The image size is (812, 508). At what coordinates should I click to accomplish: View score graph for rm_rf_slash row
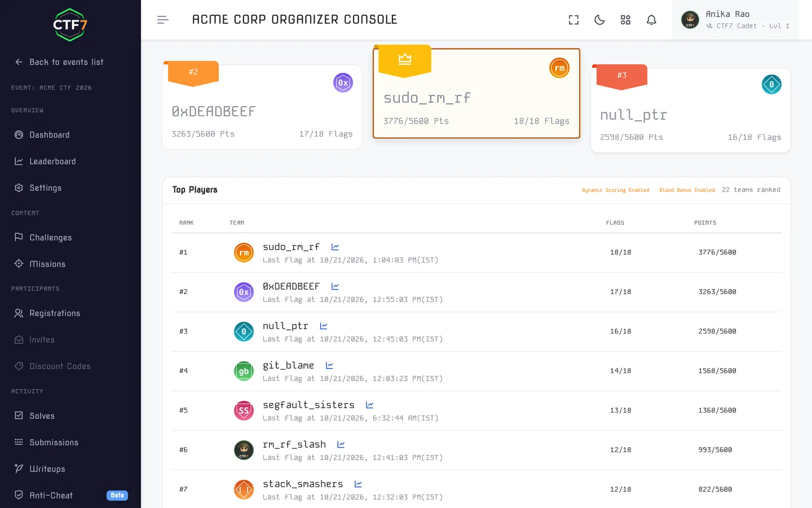point(341,445)
